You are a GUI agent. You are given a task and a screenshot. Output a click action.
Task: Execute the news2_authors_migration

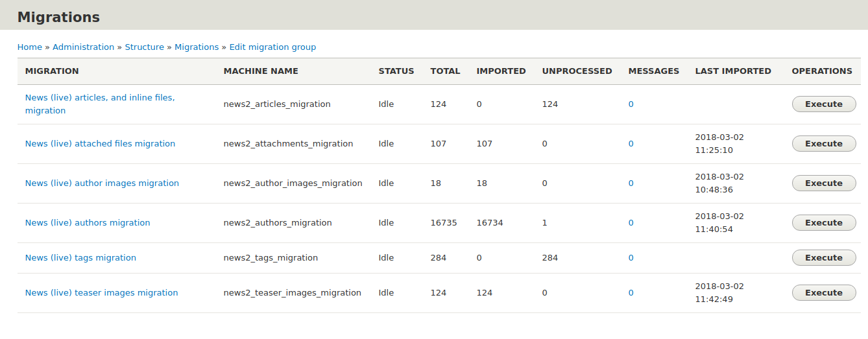824,223
